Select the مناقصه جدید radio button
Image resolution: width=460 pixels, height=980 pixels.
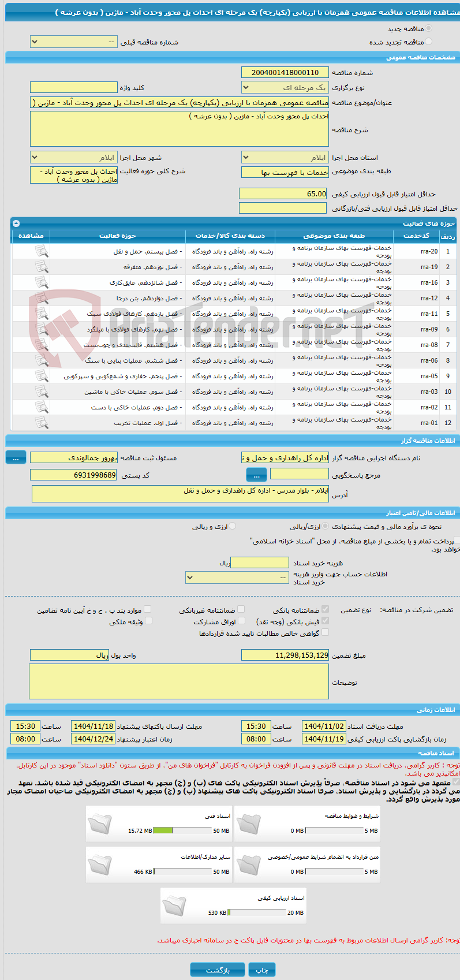point(428,28)
